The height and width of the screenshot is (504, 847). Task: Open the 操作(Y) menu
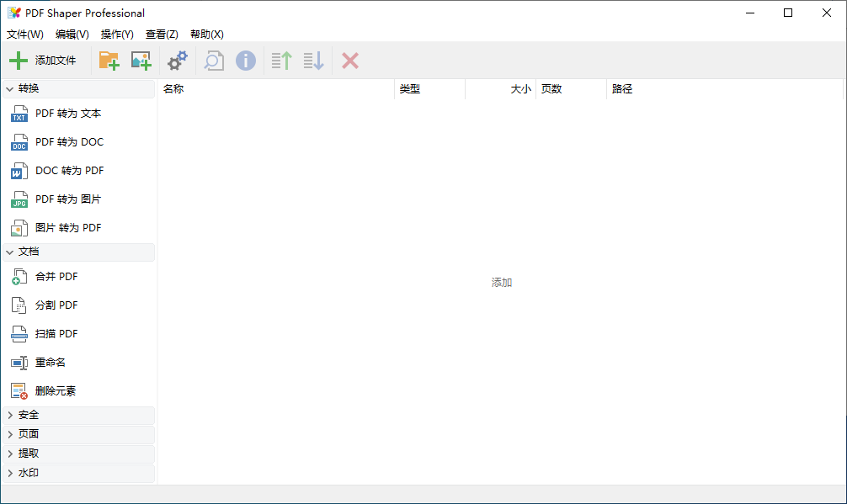pyautogui.click(x=117, y=34)
